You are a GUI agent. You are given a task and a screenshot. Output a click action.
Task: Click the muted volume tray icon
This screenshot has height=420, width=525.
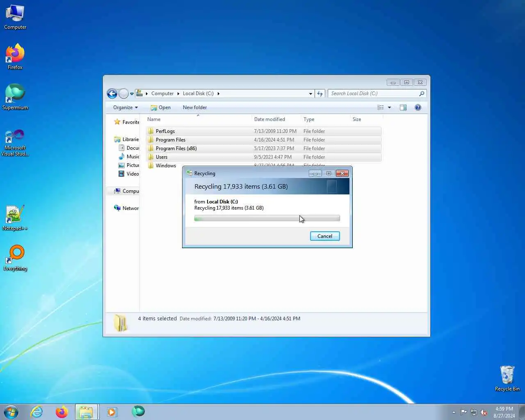coord(484,412)
